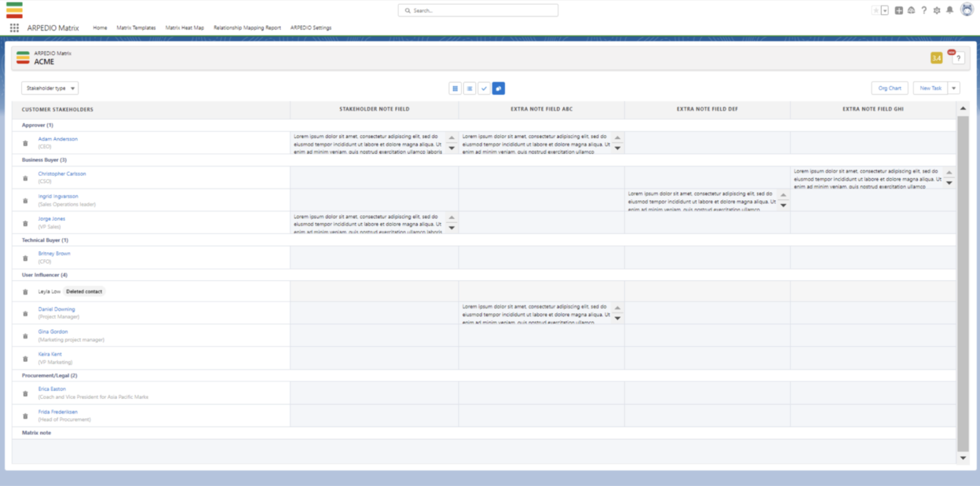Open the Stakeholder type dropdown
The image size is (980, 486).
click(x=49, y=88)
